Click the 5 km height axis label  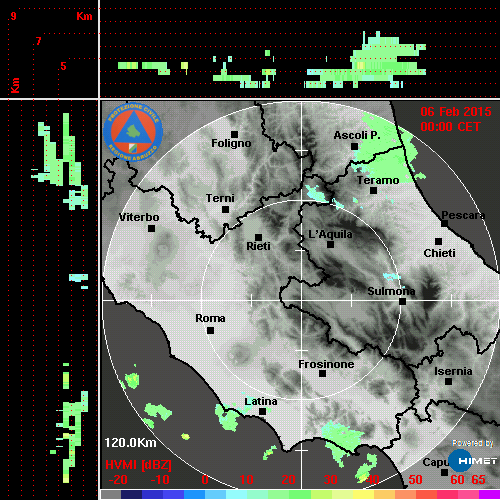pos(63,66)
